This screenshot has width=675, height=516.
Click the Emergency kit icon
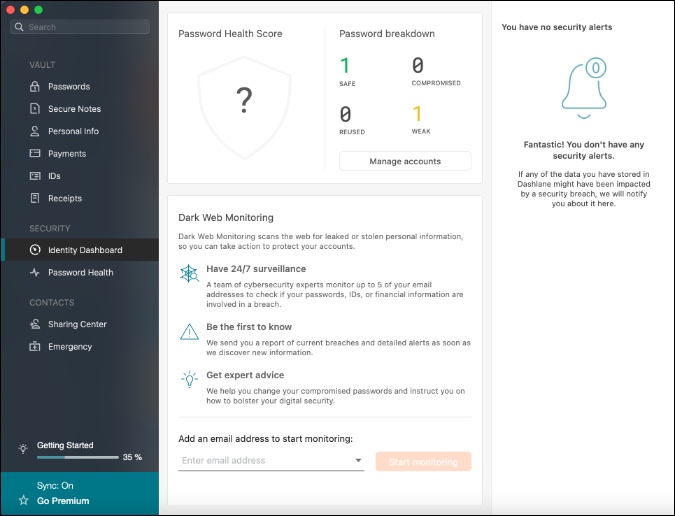point(35,346)
